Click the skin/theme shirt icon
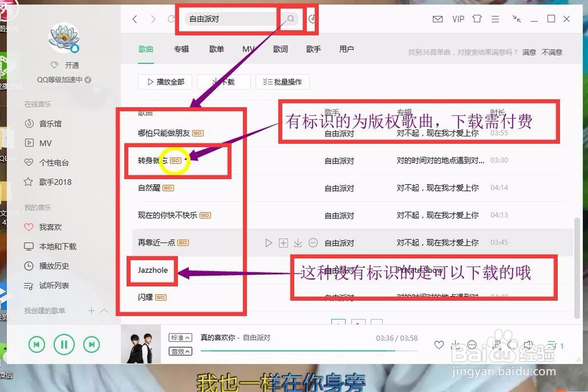Viewport: 588px width, 392px height. click(x=477, y=18)
